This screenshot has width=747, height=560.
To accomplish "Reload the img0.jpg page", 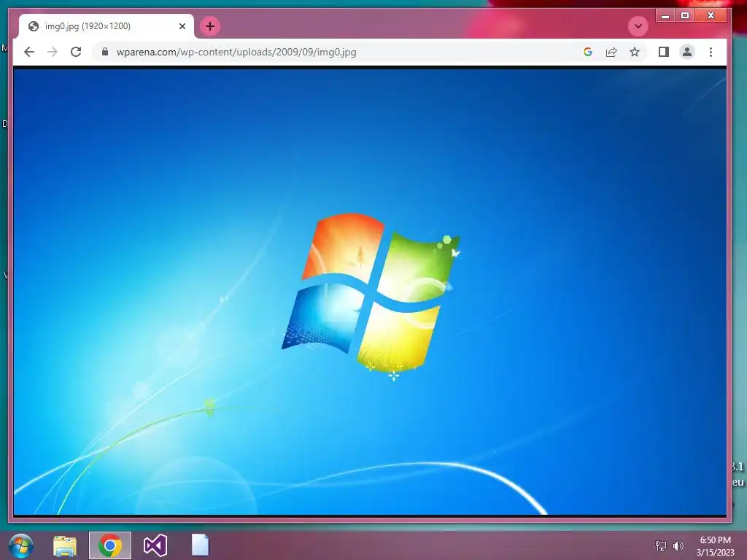I will point(76,52).
